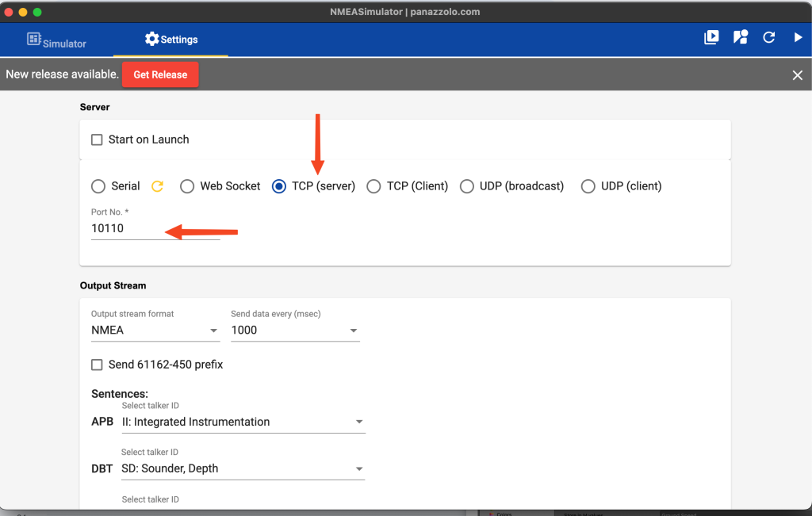Click the 'APB' sentence label

(x=102, y=422)
